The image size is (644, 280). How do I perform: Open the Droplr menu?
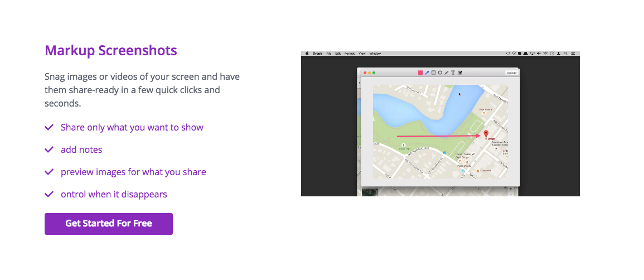[317, 54]
